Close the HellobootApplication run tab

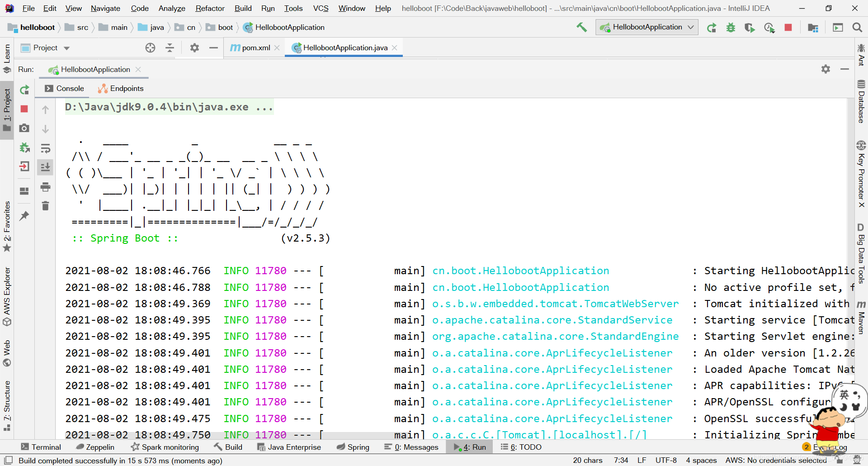138,70
